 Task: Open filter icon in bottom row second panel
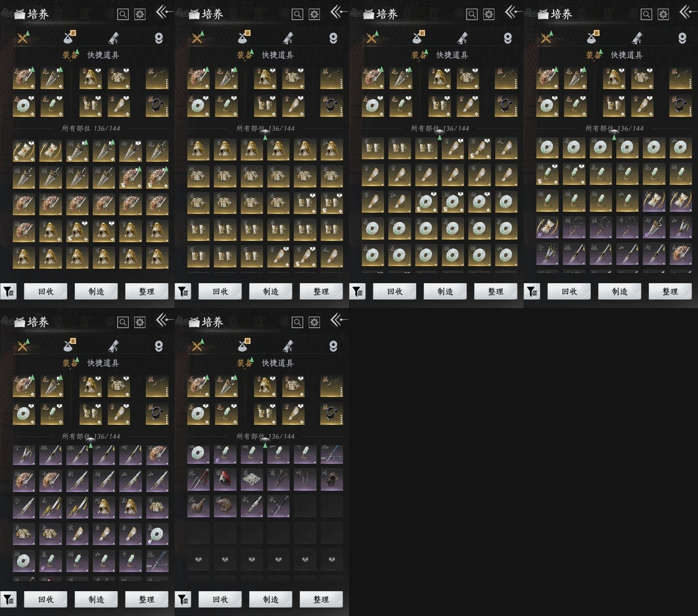click(183, 600)
